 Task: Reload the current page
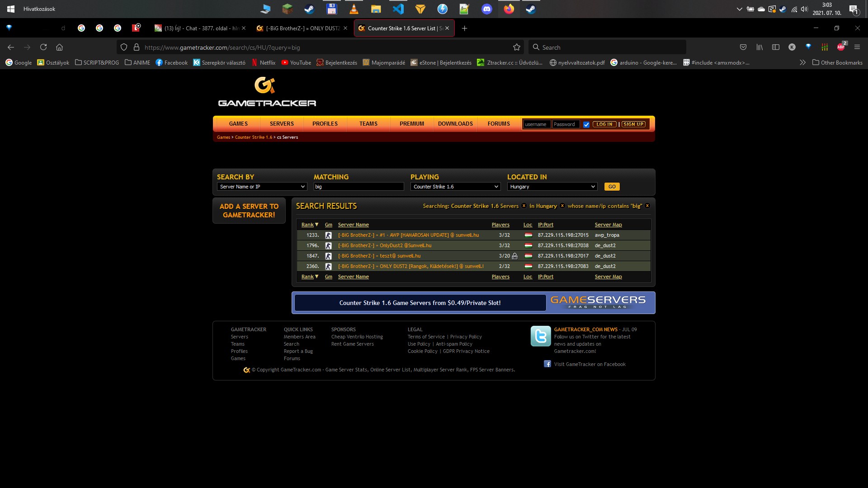point(43,47)
